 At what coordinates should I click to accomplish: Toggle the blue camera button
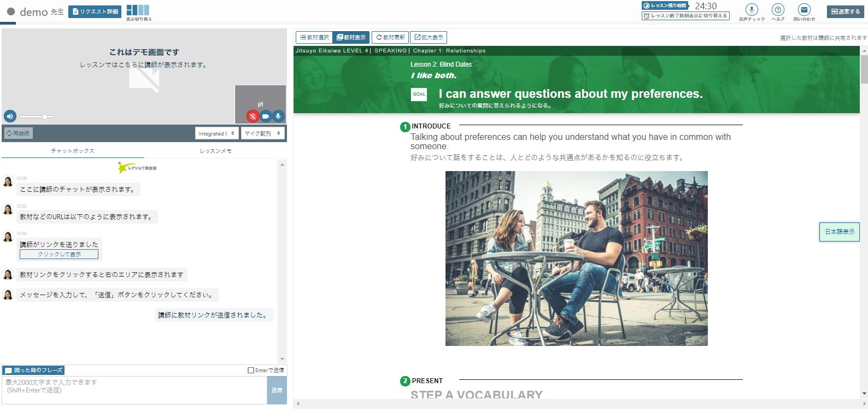266,116
